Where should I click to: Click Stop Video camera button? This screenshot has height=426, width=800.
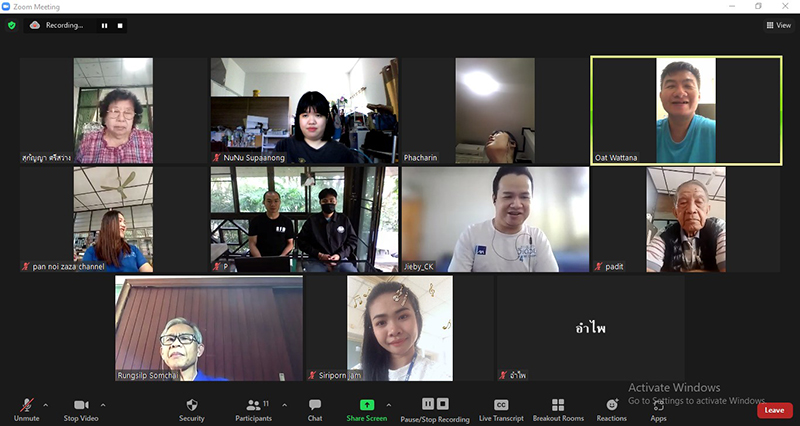tap(81, 410)
